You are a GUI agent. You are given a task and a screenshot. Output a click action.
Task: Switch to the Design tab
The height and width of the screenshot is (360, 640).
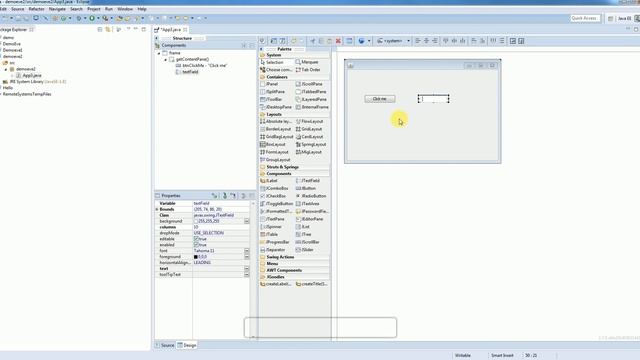(x=187, y=345)
